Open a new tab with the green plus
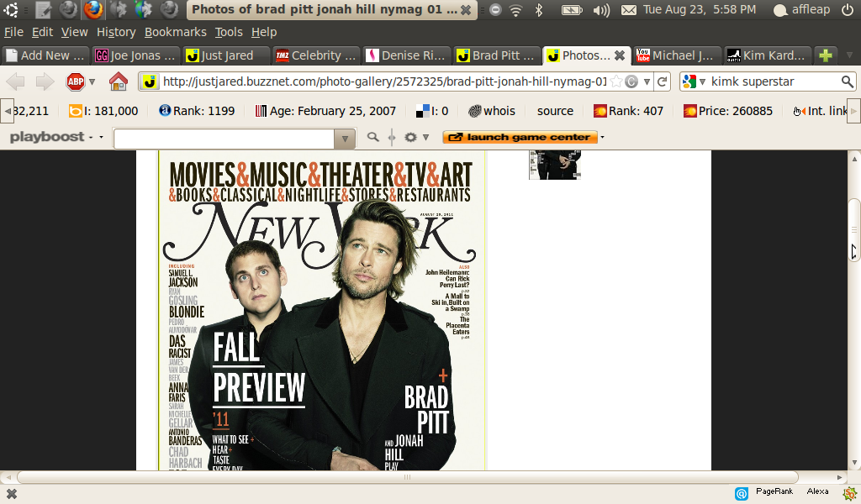This screenshot has height=504, width=861. (826, 55)
